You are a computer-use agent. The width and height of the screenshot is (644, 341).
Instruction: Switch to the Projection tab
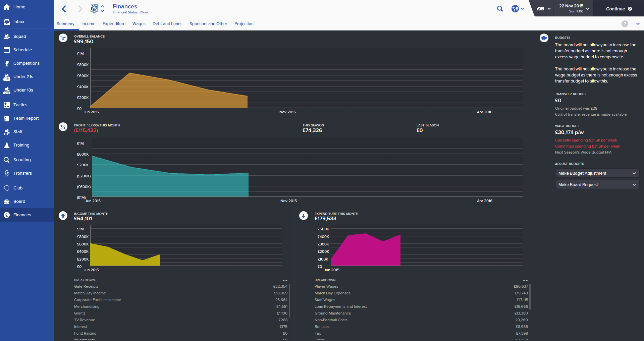coord(244,24)
